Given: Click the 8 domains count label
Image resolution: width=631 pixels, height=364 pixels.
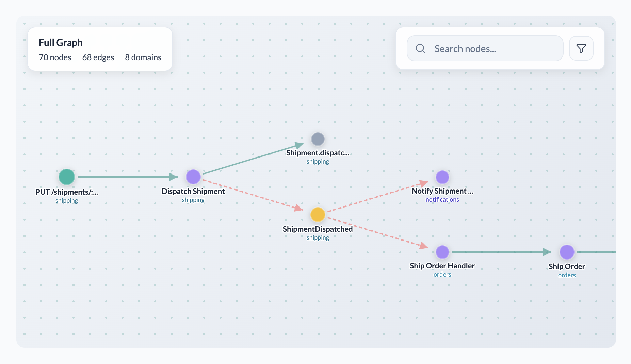Looking at the screenshot, I should pyautogui.click(x=143, y=57).
